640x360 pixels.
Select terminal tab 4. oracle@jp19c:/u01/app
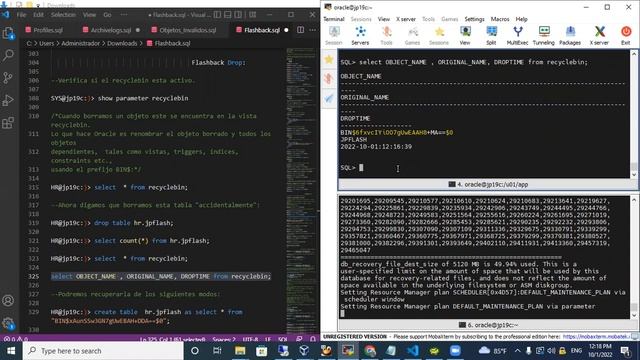488,184
